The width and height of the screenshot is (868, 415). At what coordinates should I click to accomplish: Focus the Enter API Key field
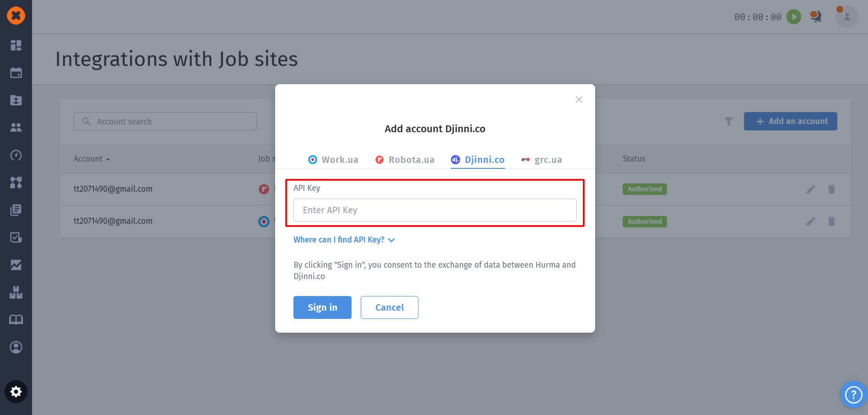[434, 210]
